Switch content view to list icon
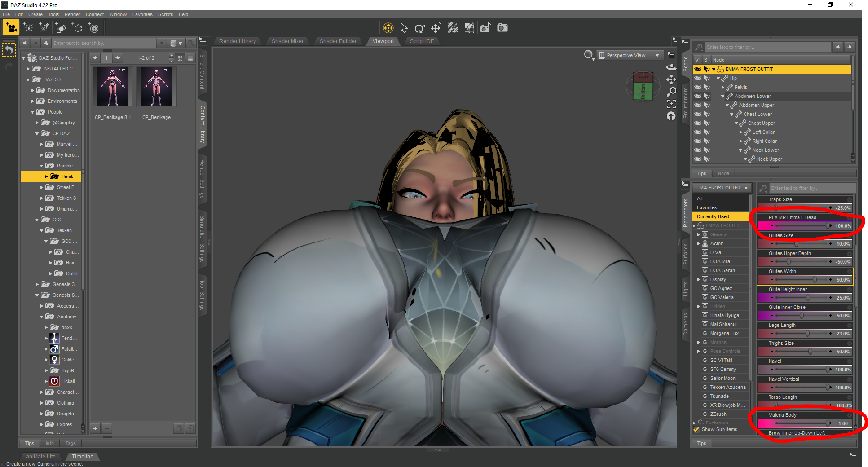Image resolution: width=868 pixels, height=467 pixels. pos(190,58)
